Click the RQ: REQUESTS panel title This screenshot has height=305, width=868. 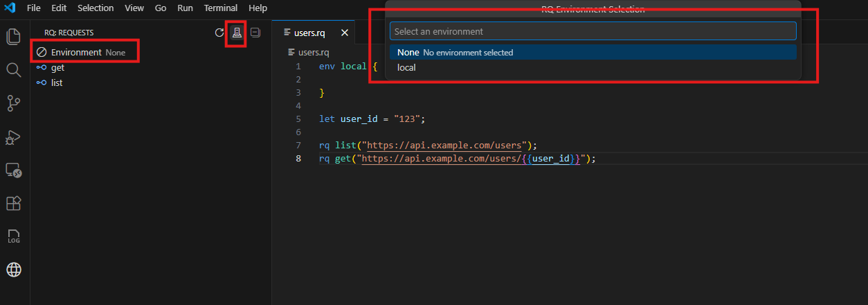tap(69, 33)
